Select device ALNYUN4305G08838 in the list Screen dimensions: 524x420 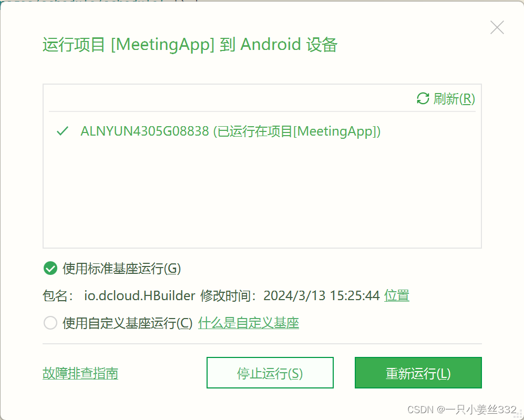pyautogui.click(x=262, y=131)
